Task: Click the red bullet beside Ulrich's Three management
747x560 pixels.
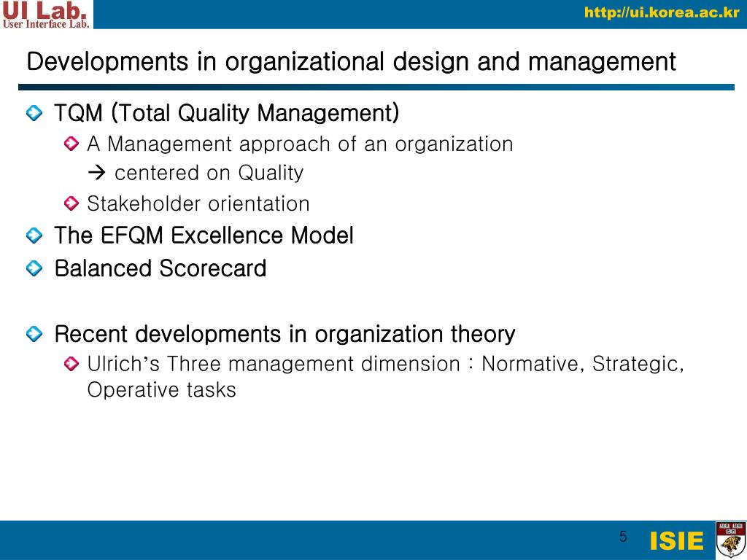Action: pyautogui.click(x=71, y=365)
